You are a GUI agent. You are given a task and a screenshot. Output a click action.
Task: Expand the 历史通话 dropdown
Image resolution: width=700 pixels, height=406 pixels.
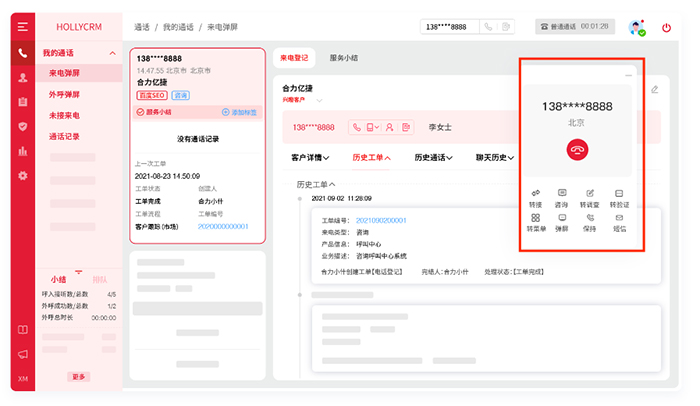coord(434,157)
